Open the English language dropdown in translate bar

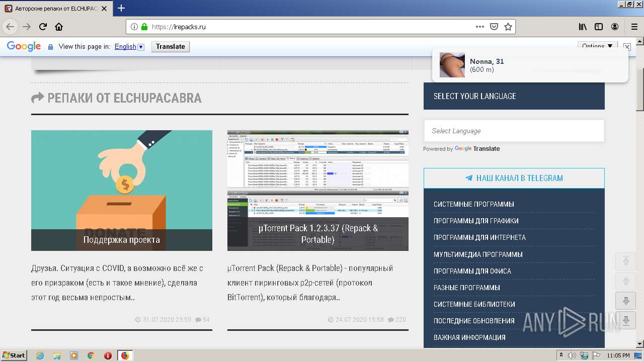[x=129, y=46]
